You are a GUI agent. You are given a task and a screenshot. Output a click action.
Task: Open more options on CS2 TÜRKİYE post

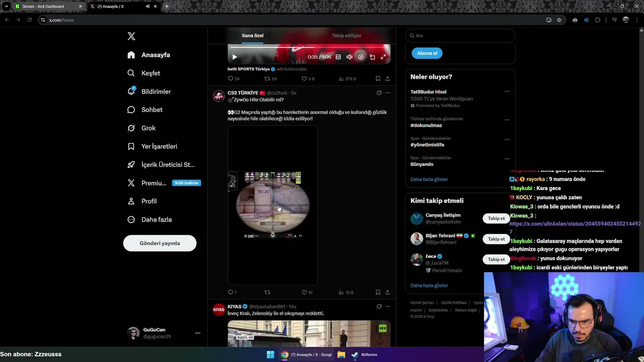point(387,93)
